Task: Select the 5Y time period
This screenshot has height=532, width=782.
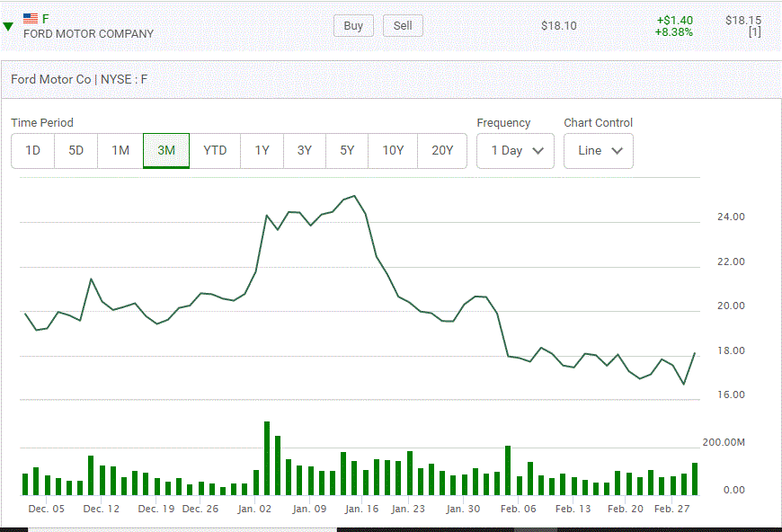Action: tap(347, 151)
